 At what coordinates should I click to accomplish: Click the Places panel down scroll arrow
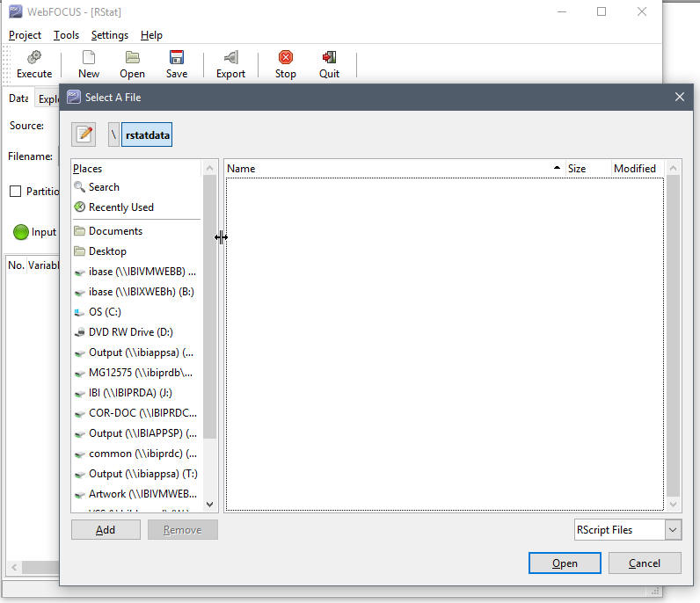point(210,505)
